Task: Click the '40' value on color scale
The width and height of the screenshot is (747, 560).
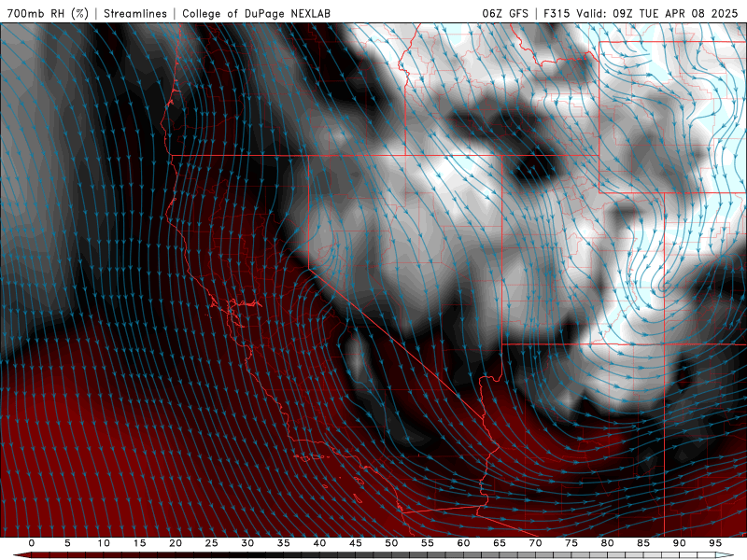Action: [x=319, y=543]
